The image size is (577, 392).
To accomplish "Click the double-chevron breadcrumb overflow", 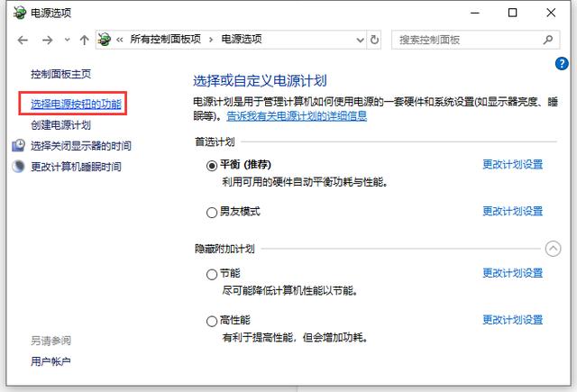I will click(x=120, y=40).
